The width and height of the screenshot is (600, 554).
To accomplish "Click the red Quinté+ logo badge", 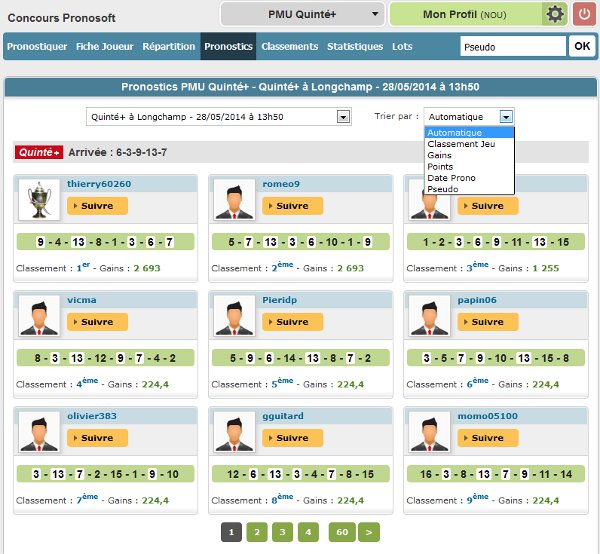I will click(x=39, y=152).
